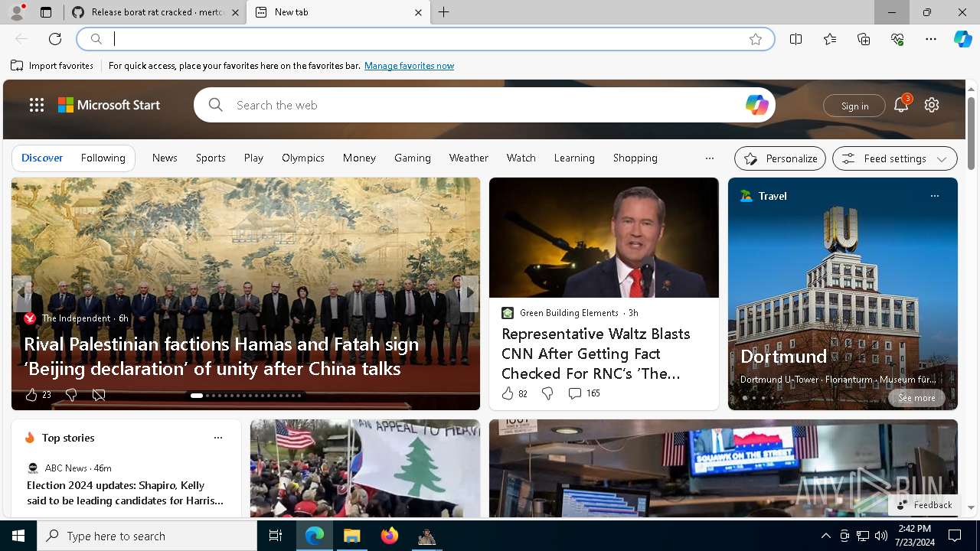Click Manage favorites now link

410,66
